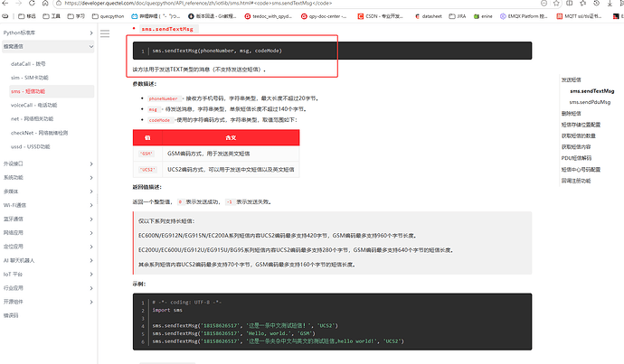Viewport: 624px width, 364px height.
Task: Open the CSDN bookmark icon
Action: [x=360, y=16]
